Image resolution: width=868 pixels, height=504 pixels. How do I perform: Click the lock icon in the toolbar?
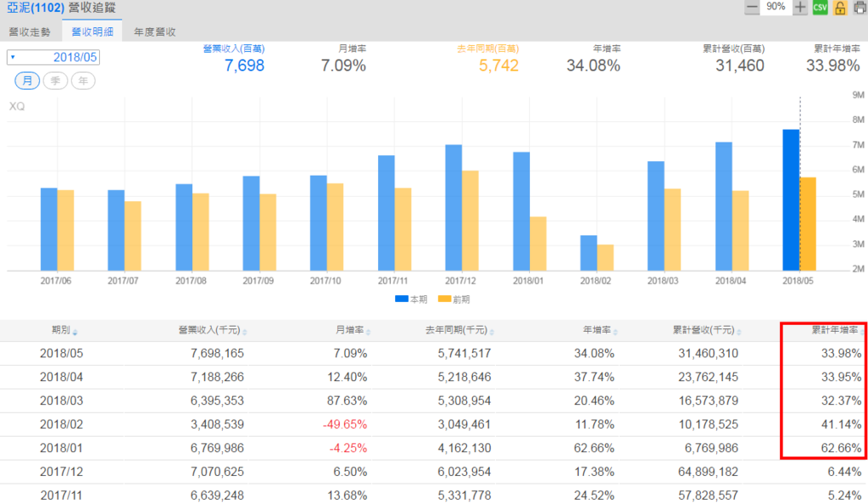(x=840, y=8)
